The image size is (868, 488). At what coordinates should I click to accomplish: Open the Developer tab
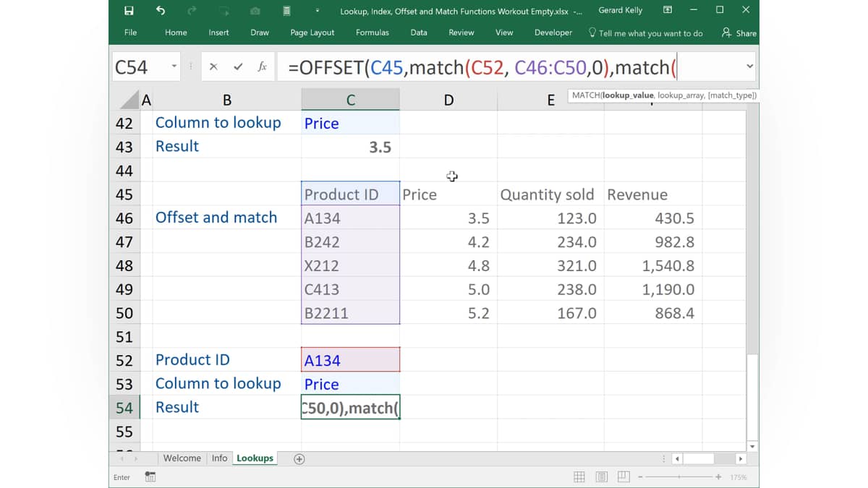(x=553, y=33)
